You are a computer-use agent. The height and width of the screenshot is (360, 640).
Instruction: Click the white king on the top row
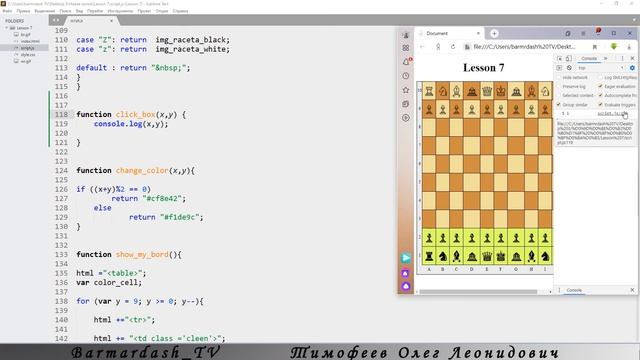tap(501, 91)
